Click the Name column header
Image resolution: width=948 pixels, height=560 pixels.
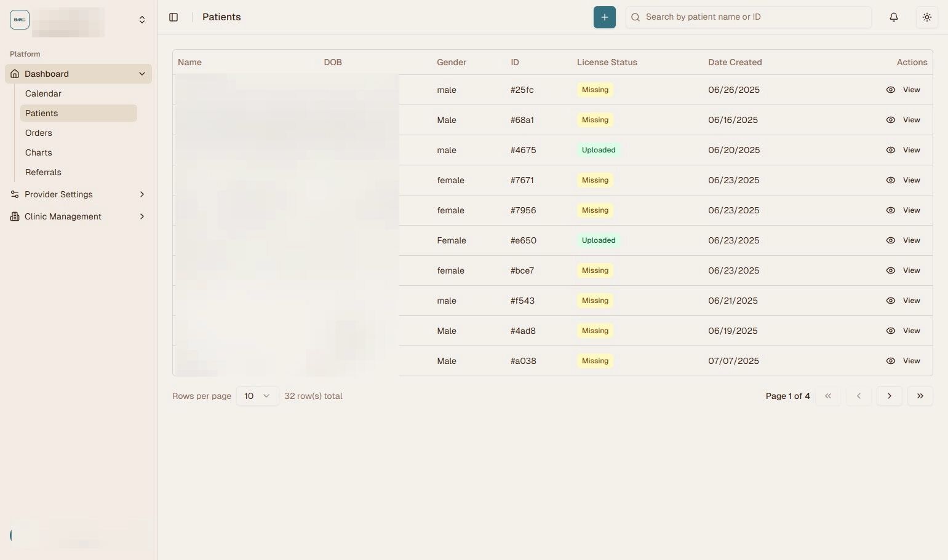189,62
